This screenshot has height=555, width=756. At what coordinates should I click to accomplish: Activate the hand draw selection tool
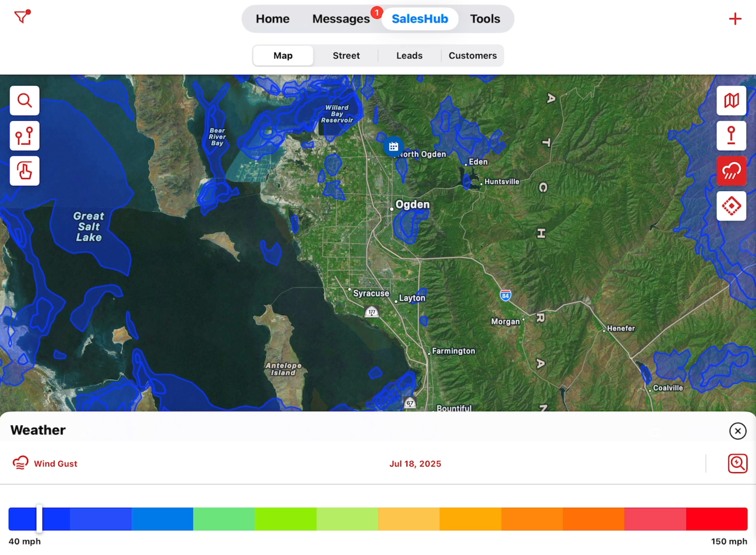24,171
